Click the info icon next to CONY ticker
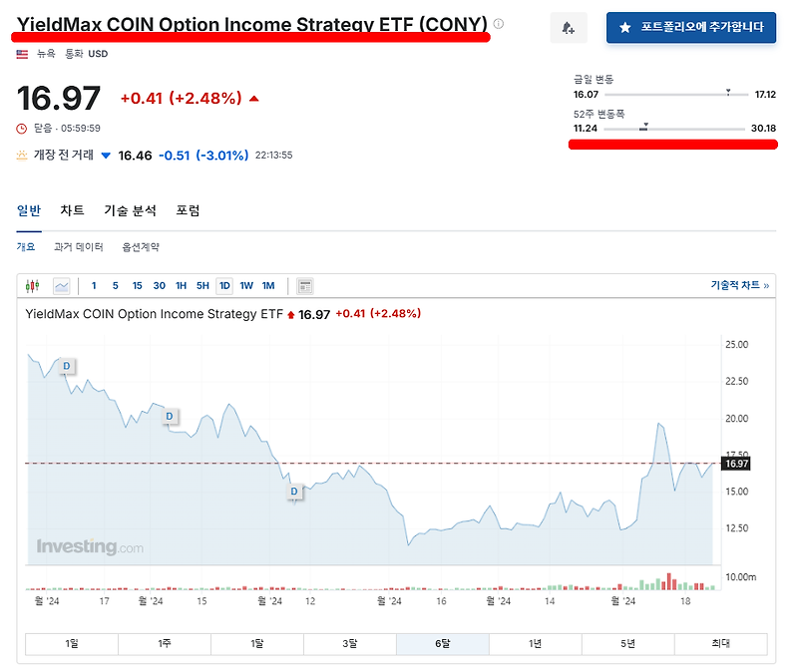 [499, 21]
